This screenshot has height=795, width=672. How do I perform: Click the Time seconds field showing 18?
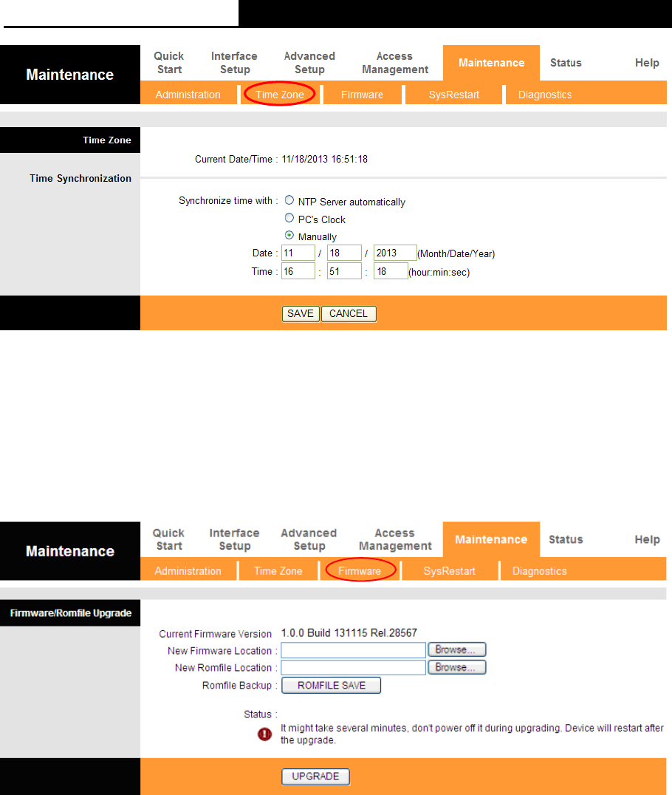click(x=391, y=270)
